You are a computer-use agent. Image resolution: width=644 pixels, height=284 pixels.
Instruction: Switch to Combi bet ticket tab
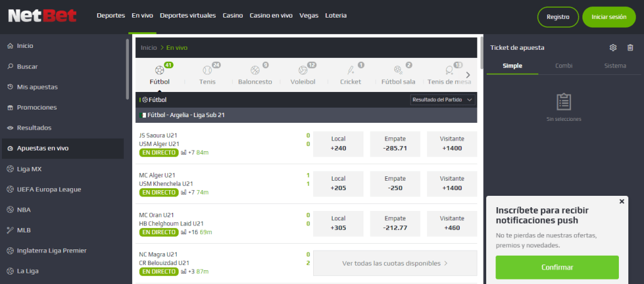click(x=564, y=65)
